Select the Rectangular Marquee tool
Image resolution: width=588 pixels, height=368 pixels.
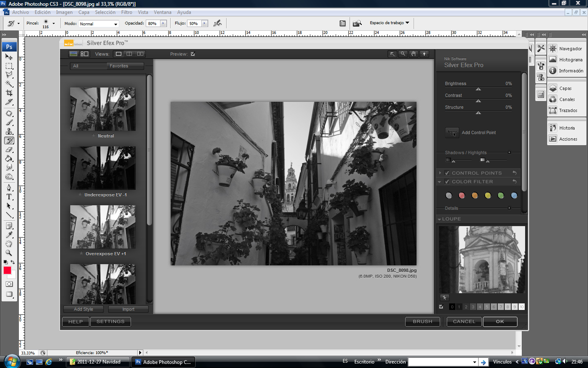(x=9, y=66)
